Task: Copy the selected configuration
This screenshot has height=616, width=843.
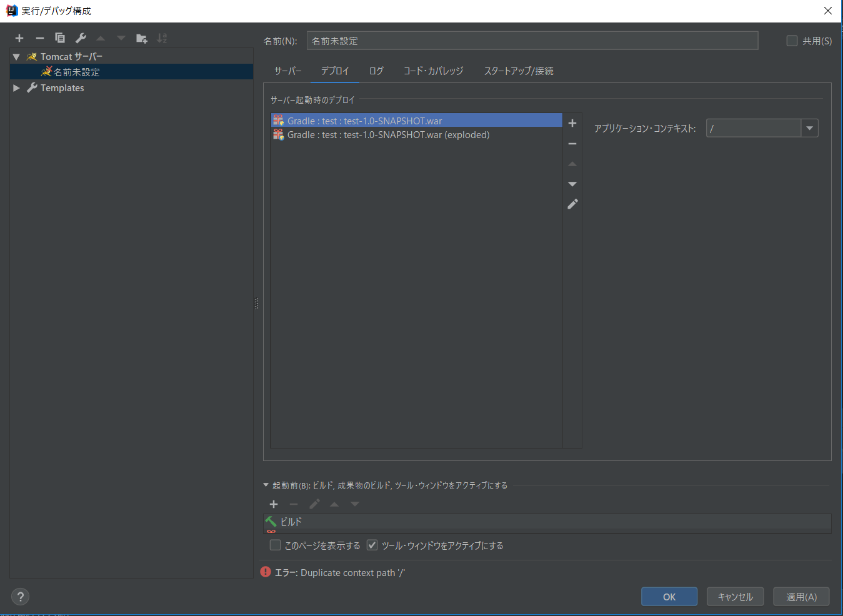Action: point(60,38)
